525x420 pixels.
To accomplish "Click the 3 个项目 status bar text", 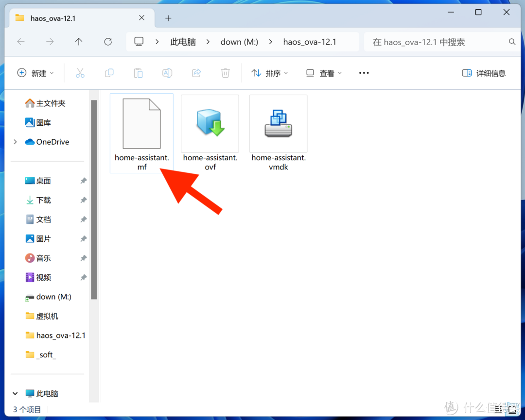I will [x=27, y=409].
